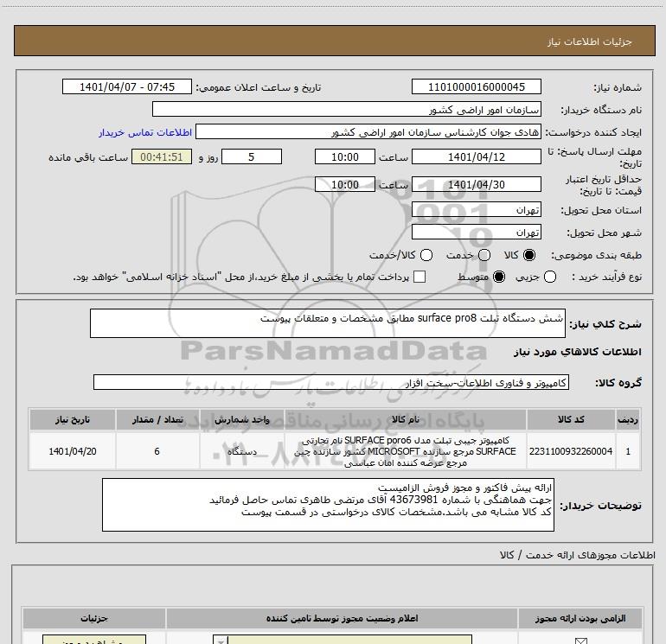Click product code 2231100932260004 cell
Image resolution: width=666 pixels, height=644 pixels.
(571, 451)
